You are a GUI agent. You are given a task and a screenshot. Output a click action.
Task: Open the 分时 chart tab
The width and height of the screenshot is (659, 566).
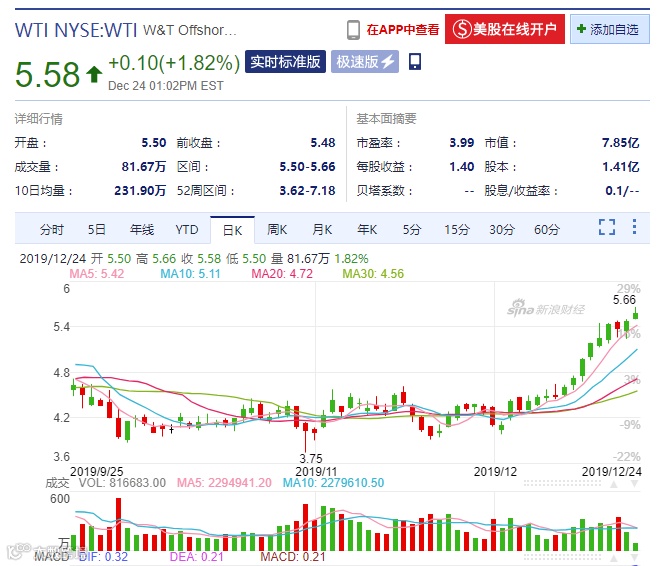pyautogui.click(x=52, y=229)
